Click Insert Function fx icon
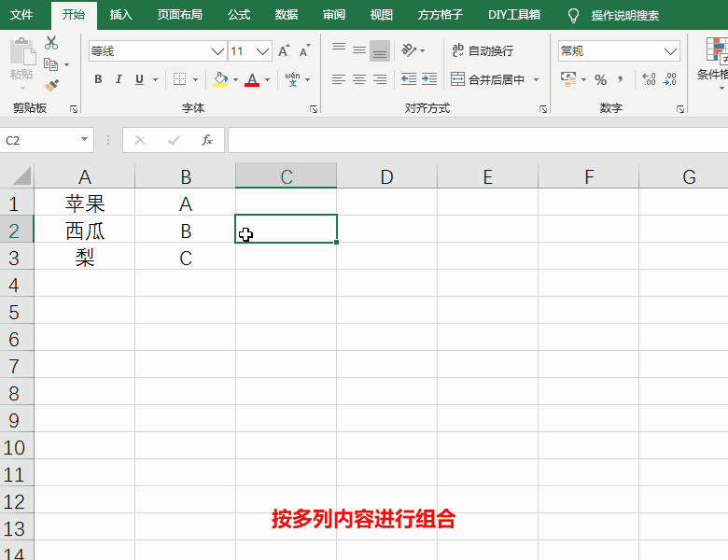The image size is (728, 560). point(207,140)
